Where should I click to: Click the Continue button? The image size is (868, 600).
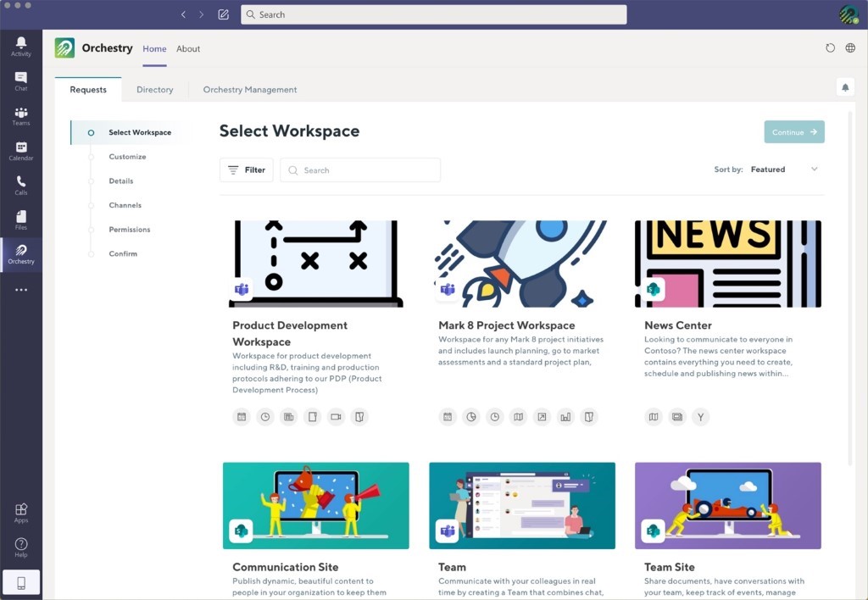tap(794, 131)
